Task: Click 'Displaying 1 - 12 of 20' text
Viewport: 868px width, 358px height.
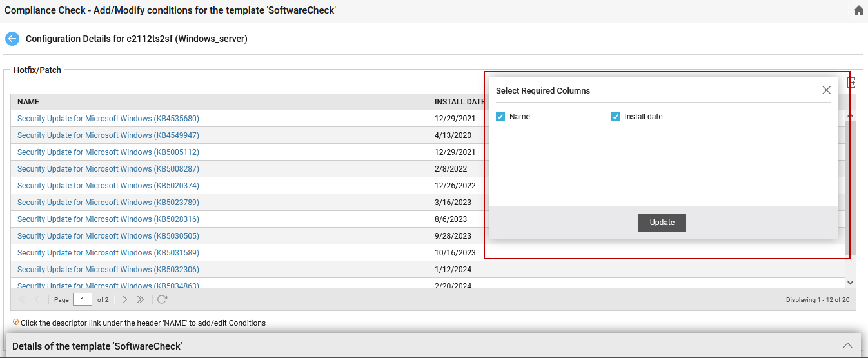Action: point(817,300)
